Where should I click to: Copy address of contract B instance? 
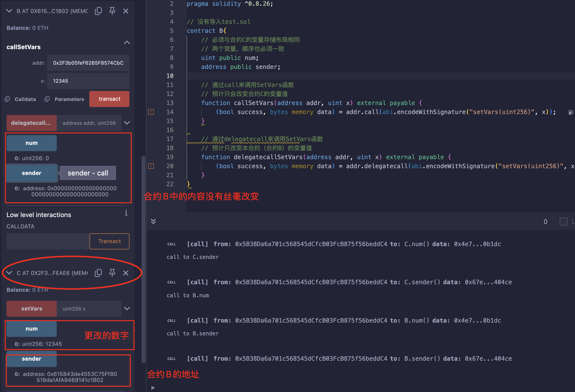(98, 11)
